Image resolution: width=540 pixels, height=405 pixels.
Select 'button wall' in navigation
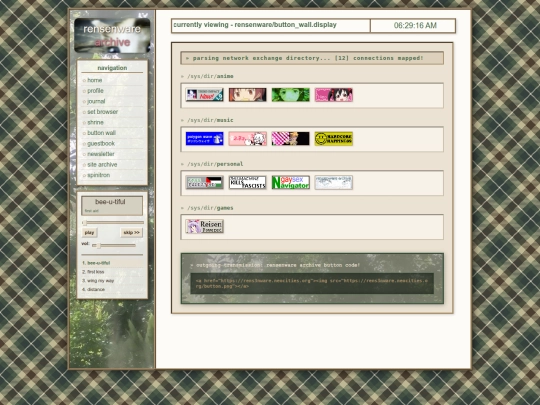101,133
